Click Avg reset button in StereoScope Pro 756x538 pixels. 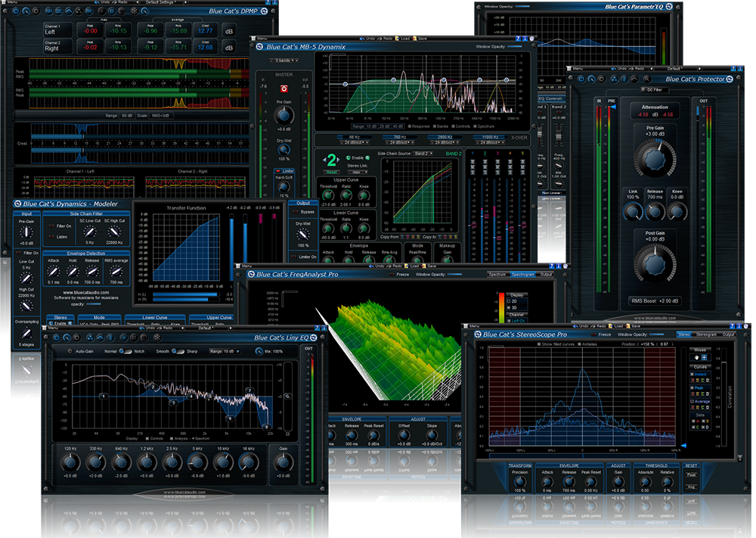pyautogui.click(x=692, y=487)
